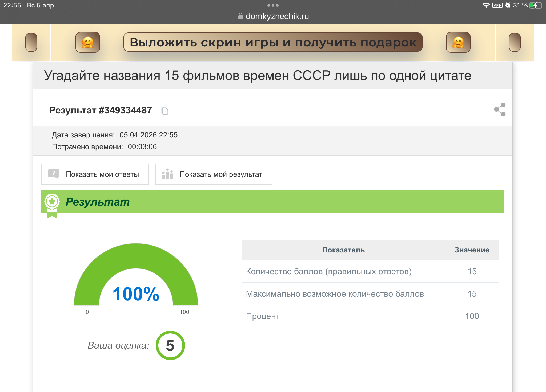Viewport: 546px width, 392px height.
Task: Click the far-right brown rounded button
Action: (515, 42)
